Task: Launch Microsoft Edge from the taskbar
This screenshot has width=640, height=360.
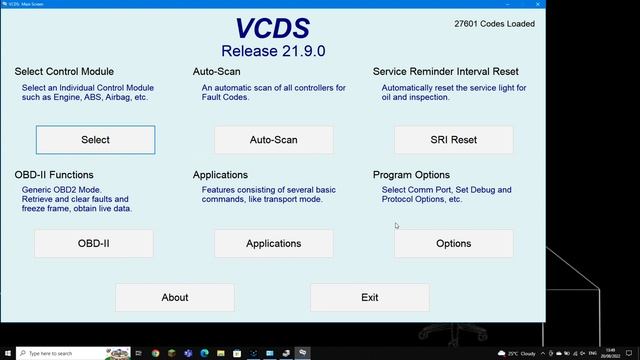Action: (204, 353)
